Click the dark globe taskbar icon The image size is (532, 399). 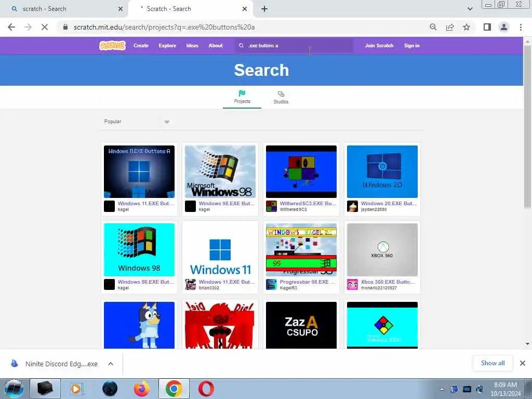tap(110, 389)
